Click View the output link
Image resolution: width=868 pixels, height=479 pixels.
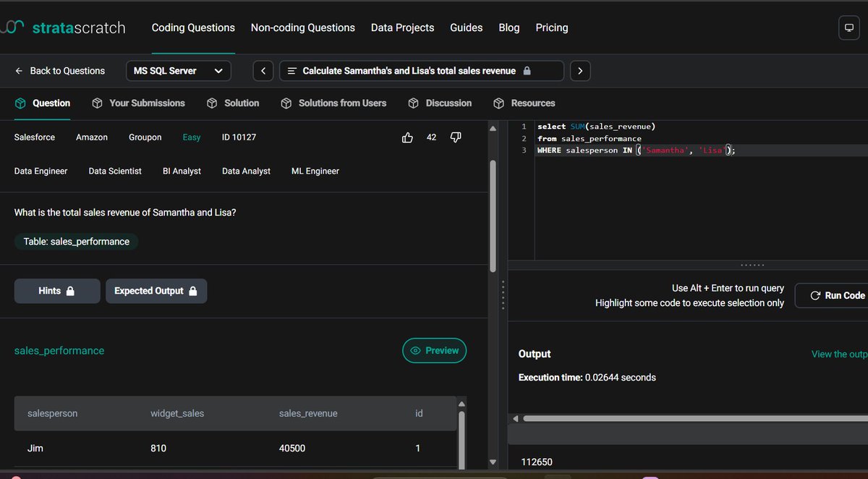839,354
